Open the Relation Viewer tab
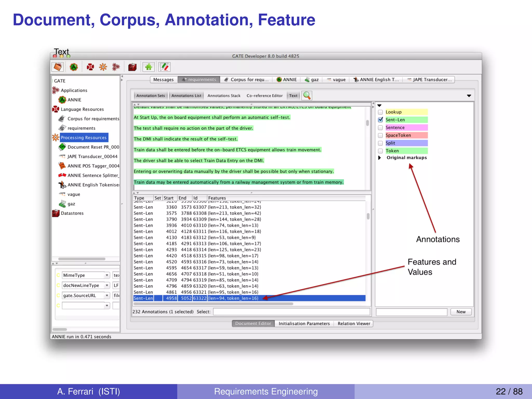 click(x=354, y=323)
